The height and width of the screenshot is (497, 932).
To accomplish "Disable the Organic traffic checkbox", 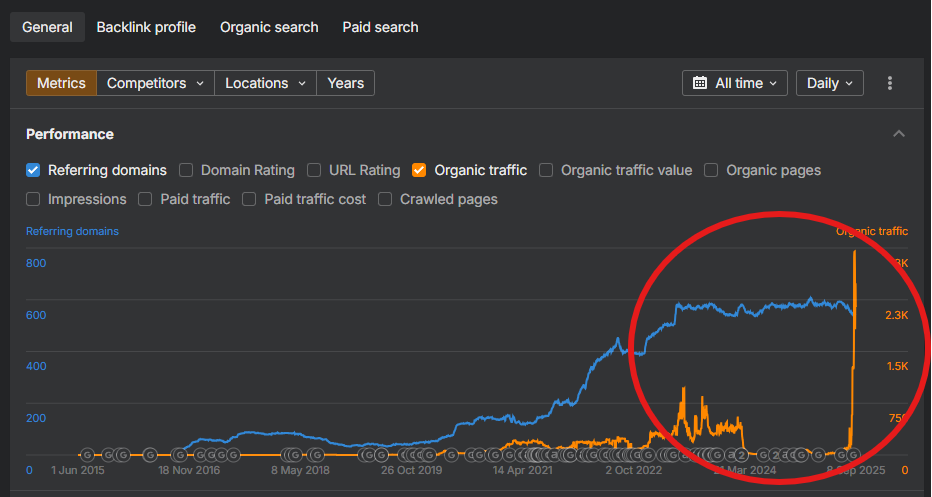I will 419,170.
